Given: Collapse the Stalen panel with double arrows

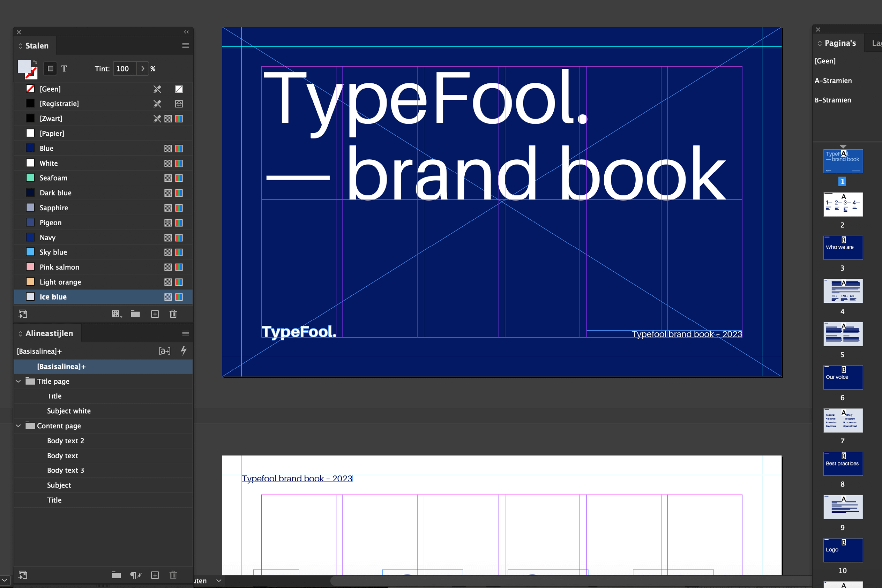Looking at the screenshot, I should coord(186,32).
